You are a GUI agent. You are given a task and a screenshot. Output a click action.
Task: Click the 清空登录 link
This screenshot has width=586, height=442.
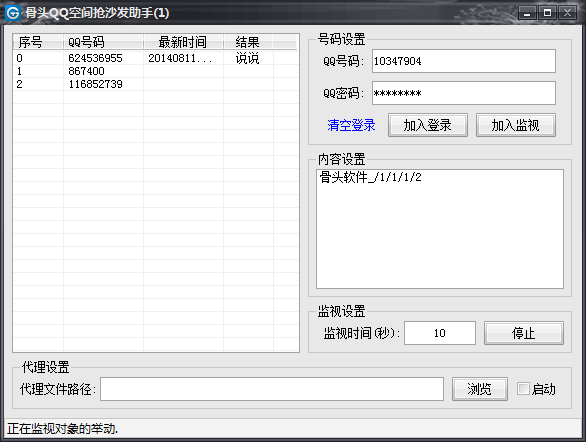(351, 125)
